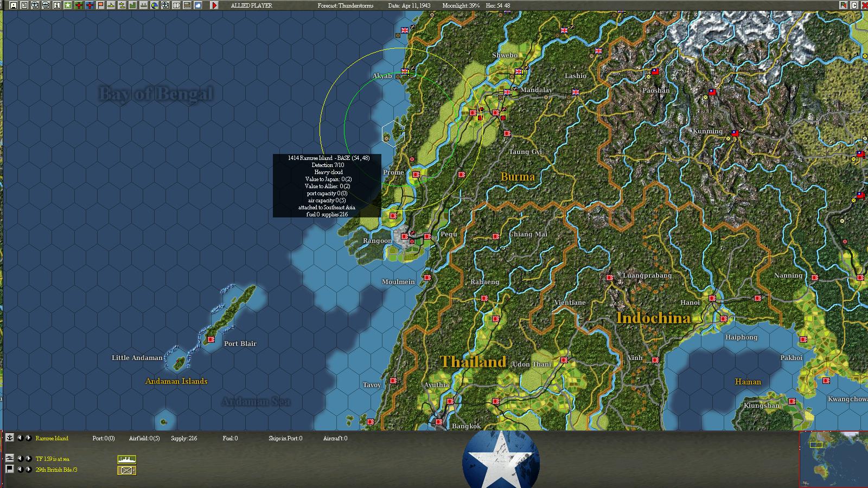Select the Chinese flag at Paoshan

pos(655,72)
